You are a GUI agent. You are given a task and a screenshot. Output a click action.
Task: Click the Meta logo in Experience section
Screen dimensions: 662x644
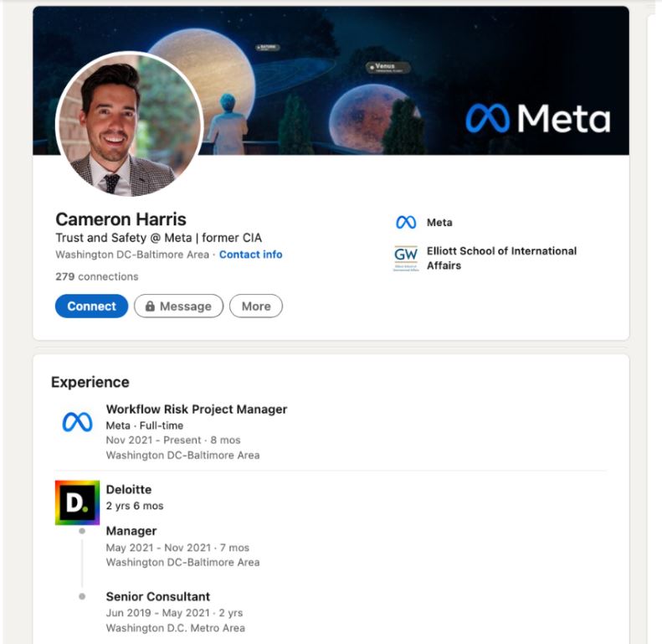click(x=77, y=423)
